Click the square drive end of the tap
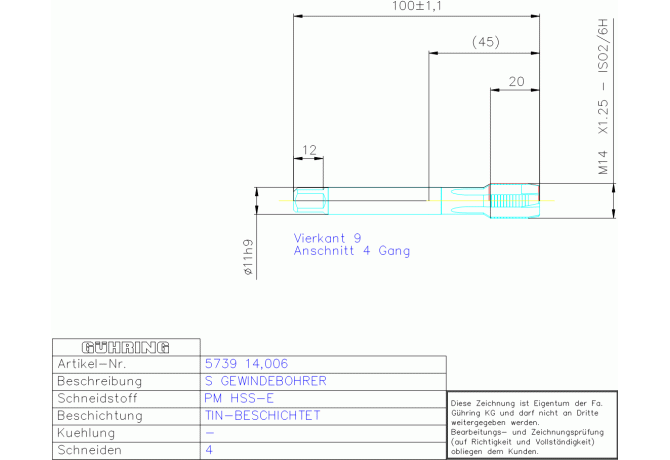Viewport: 670px width, 460px height. (311, 201)
